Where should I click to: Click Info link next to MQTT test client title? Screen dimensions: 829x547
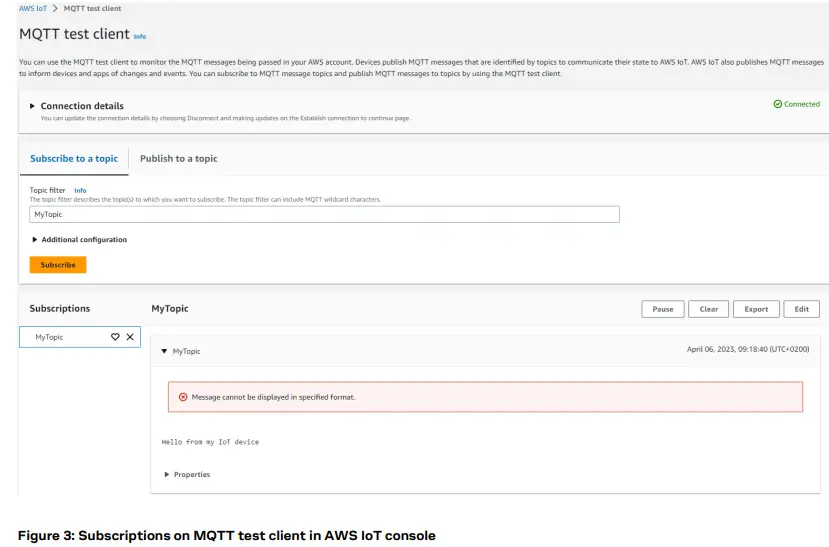pyautogui.click(x=140, y=36)
